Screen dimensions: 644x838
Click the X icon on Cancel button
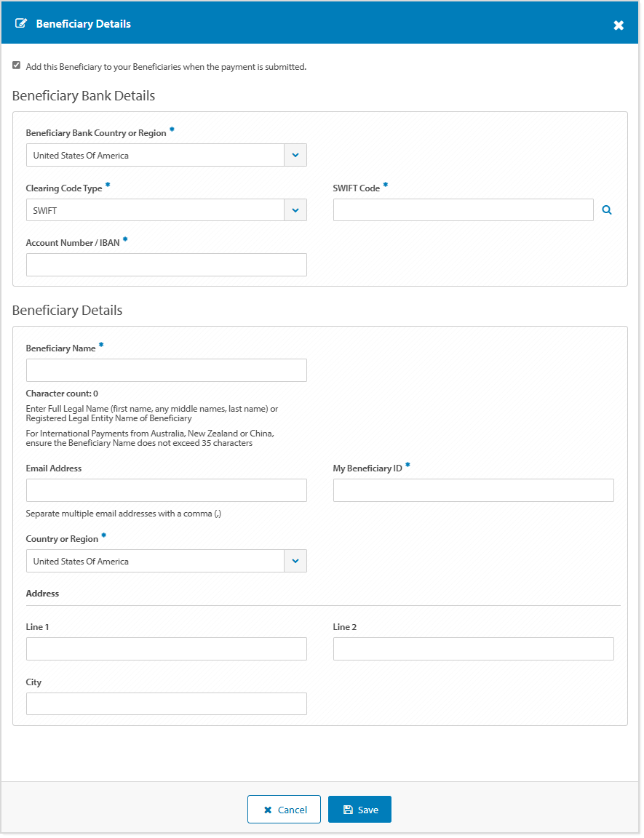[x=268, y=810]
